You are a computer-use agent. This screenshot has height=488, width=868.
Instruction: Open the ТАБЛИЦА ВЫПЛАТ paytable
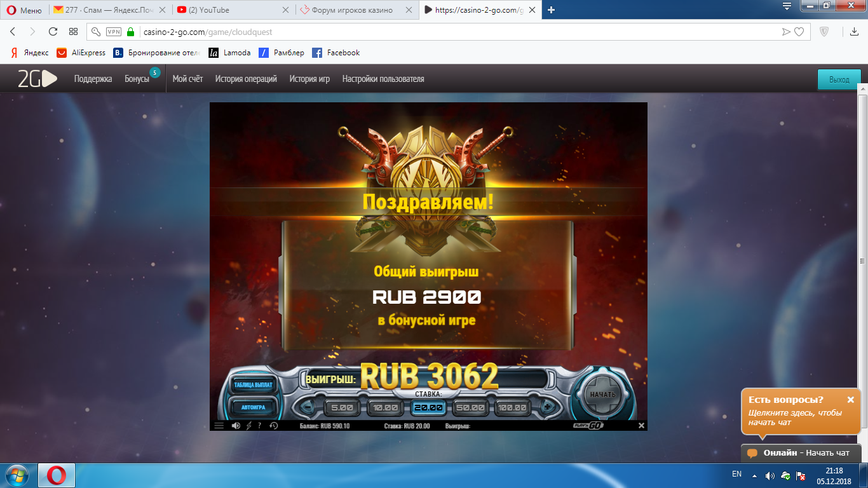coord(253,385)
